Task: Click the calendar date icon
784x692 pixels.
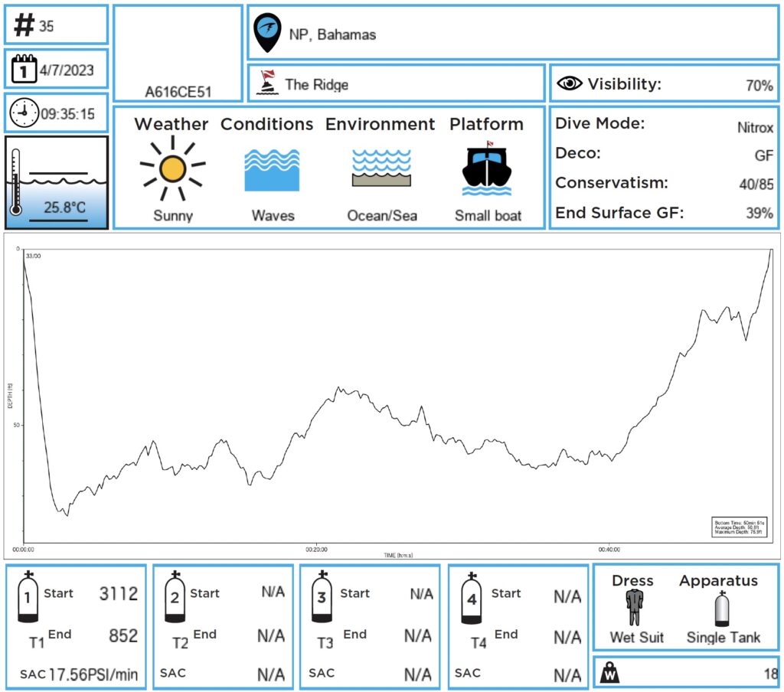Action: point(24,70)
